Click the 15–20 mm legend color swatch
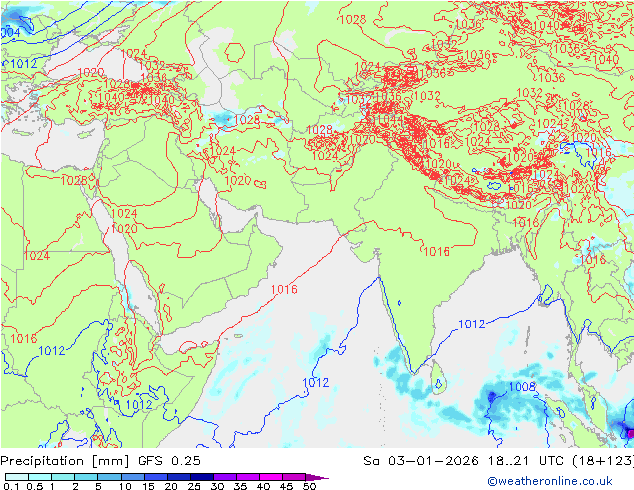This screenshot has width=634, height=490. 155,477
